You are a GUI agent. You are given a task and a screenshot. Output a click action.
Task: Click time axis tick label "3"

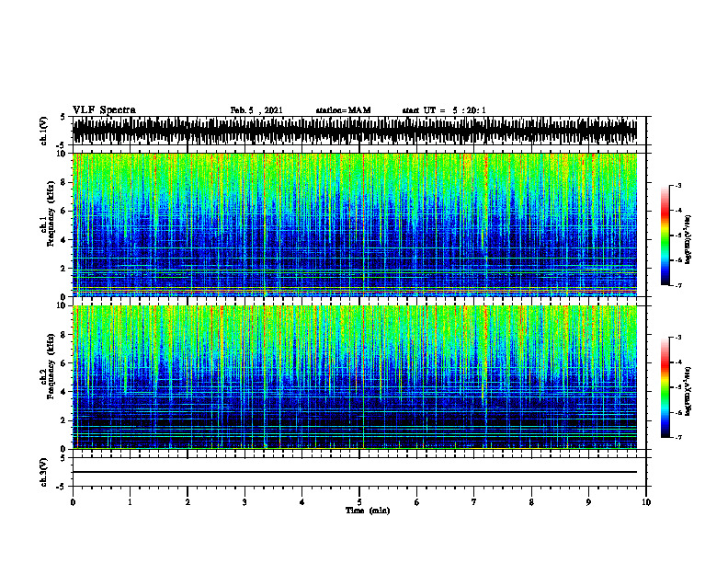(x=245, y=502)
